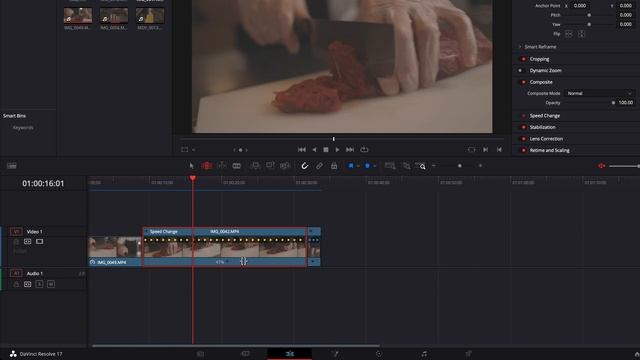The image size is (640, 360).
Task: Click the Go To Previous Edit icon under the viewer
Action: point(499,150)
